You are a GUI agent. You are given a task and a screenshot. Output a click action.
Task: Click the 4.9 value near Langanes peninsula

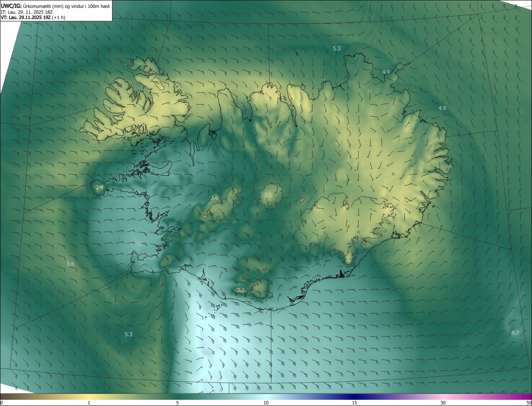coord(386,72)
